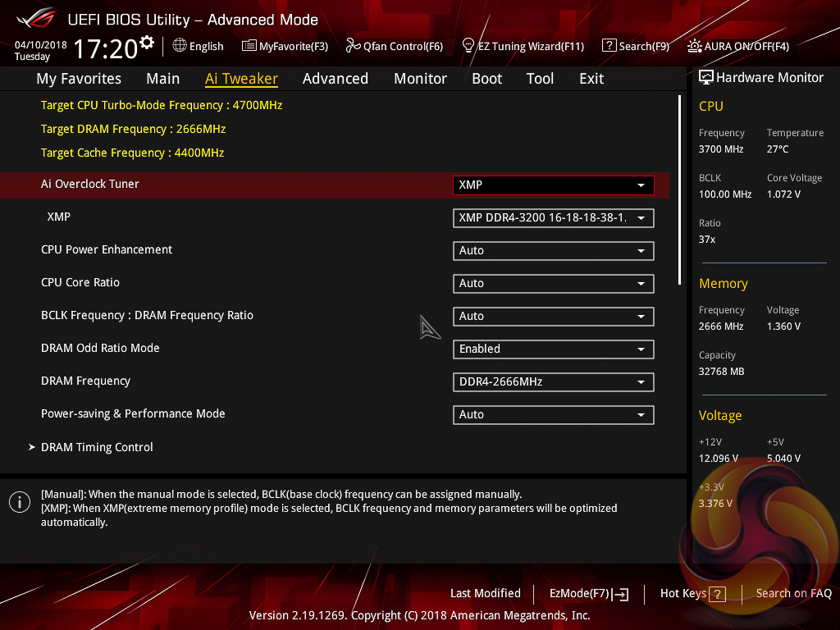Open Power-saving & Performance Mode dropdown
The width and height of the screenshot is (840, 630).
pos(554,414)
